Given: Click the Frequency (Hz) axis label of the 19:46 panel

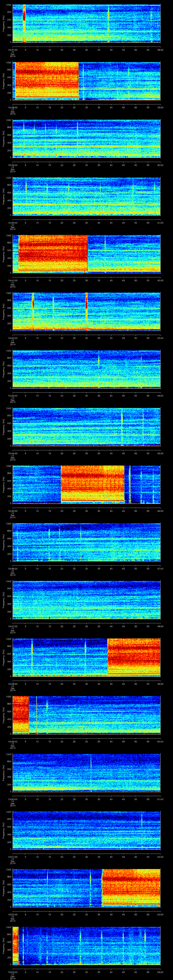Looking at the screenshot, I should 4,542.
